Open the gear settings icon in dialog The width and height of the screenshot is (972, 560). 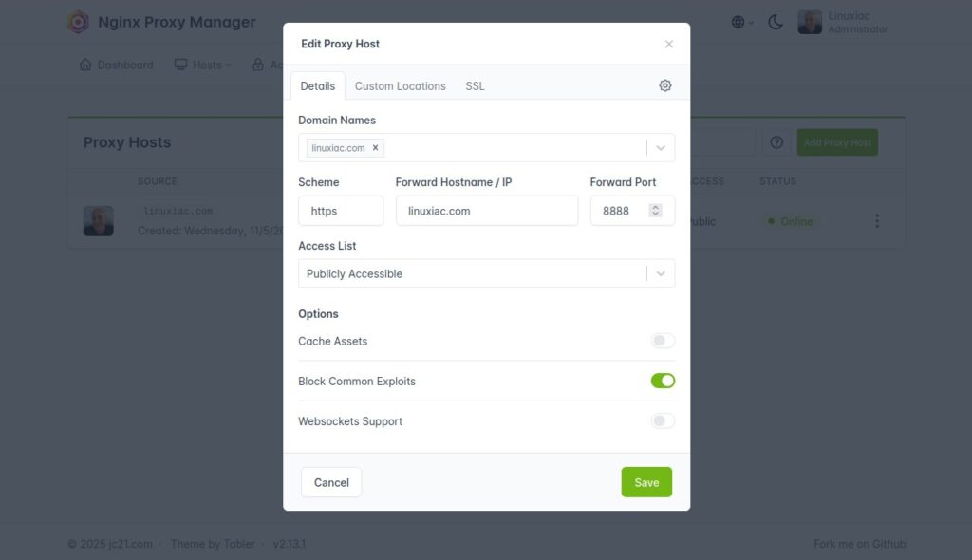[664, 84]
